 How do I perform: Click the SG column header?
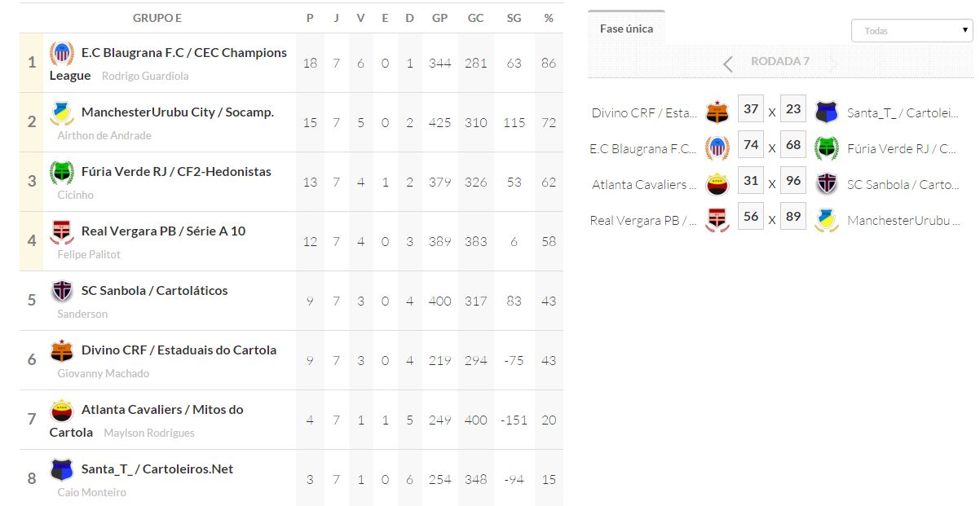pyautogui.click(x=514, y=18)
